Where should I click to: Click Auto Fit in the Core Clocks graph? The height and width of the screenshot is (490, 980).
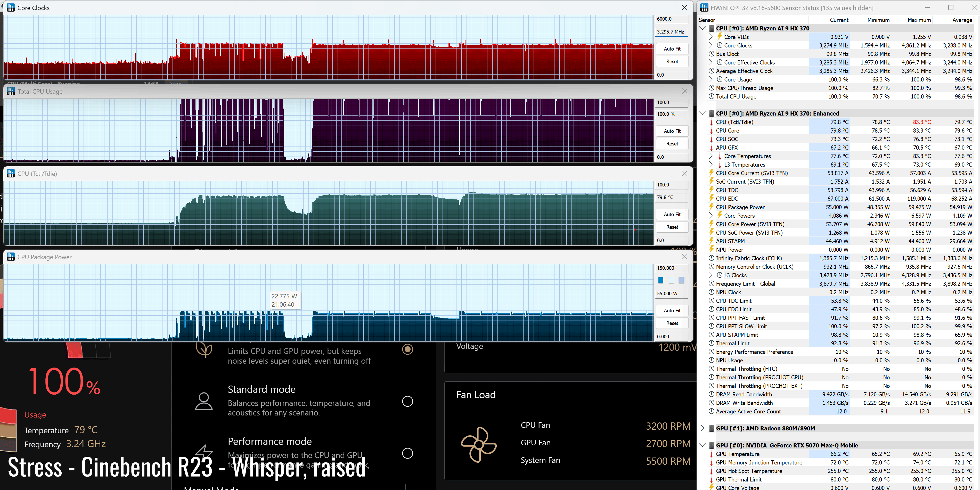(x=672, y=49)
